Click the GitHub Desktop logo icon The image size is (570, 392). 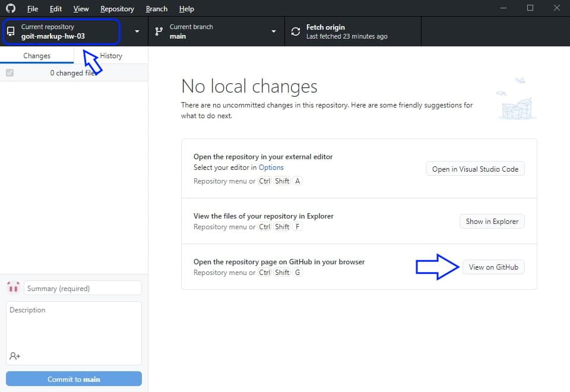tap(11, 9)
